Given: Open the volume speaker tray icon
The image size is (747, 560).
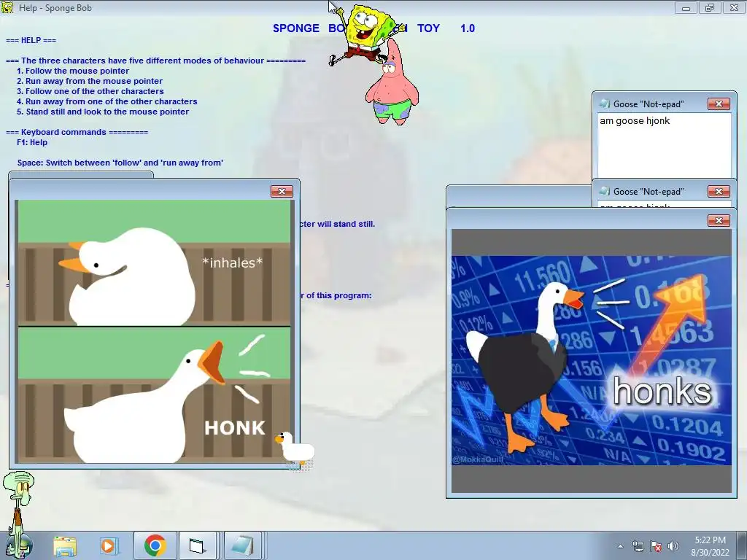Looking at the screenshot, I should pyautogui.click(x=673, y=546).
